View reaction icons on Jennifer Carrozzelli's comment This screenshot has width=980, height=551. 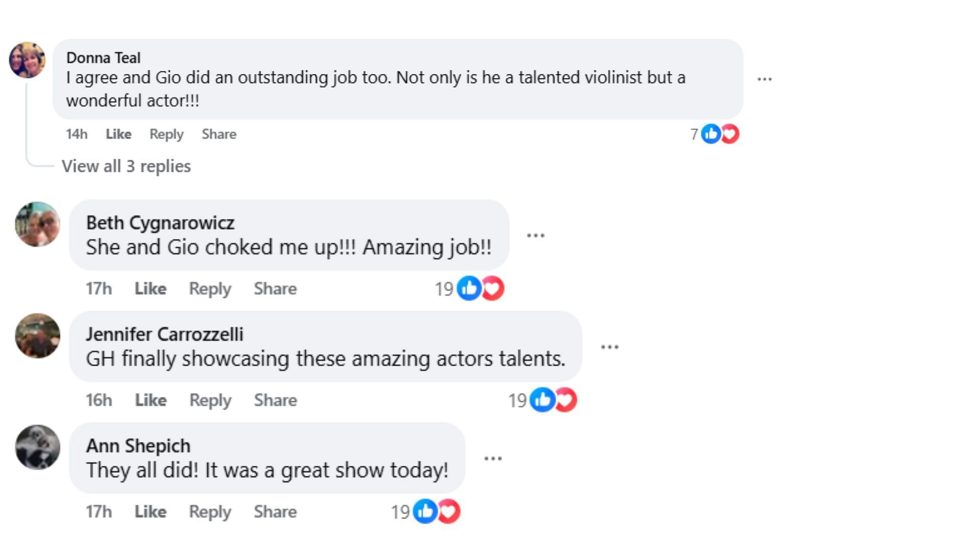(553, 400)
